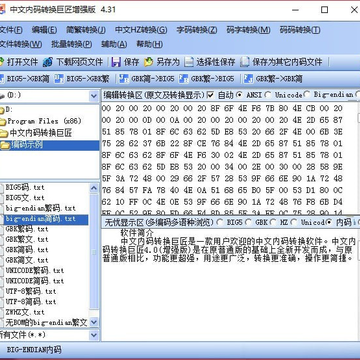Select file ZWHZ文.txt
Screen dimensions: 360x360
[25, 312]
